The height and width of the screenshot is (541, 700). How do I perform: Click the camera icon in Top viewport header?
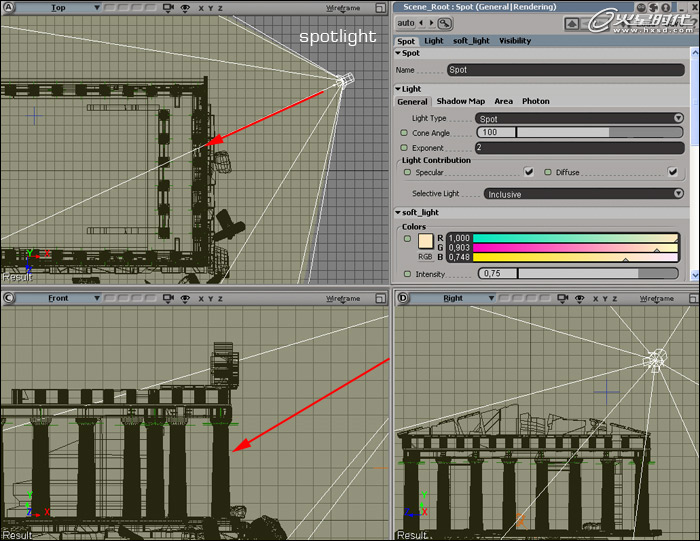pyautogui.click(x=168, y=7)
